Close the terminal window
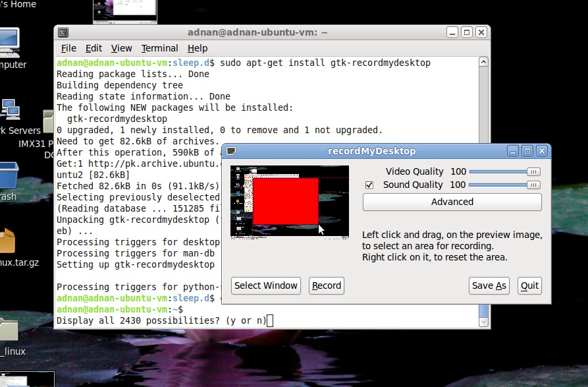This screenshot has height=387, width=588. tap(481, 33)
